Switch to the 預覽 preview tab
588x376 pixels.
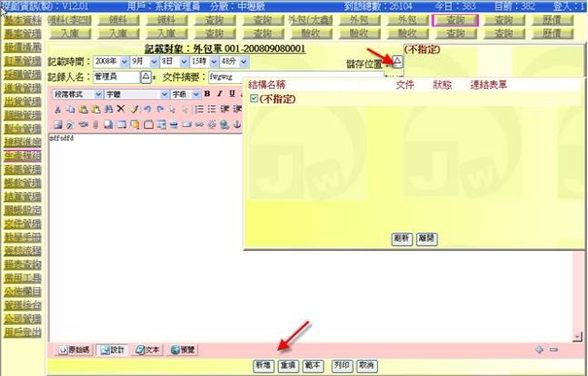pos(182,349)
